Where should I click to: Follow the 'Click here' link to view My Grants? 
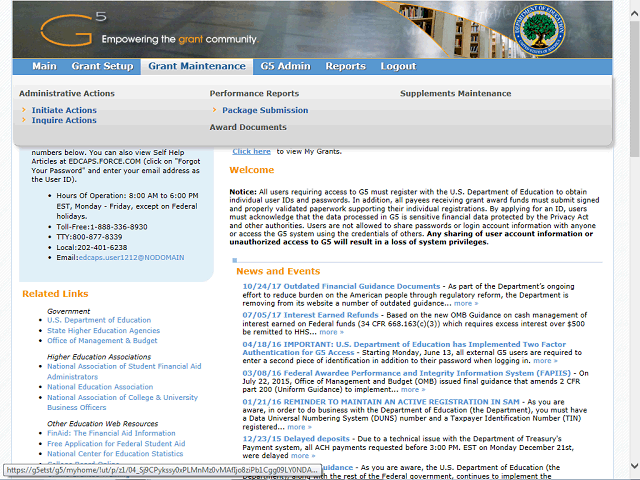251,151
